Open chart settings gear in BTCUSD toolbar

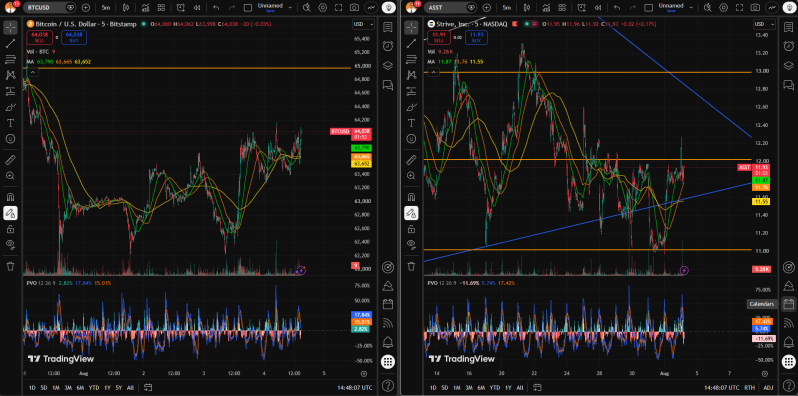tap(322, 8)
